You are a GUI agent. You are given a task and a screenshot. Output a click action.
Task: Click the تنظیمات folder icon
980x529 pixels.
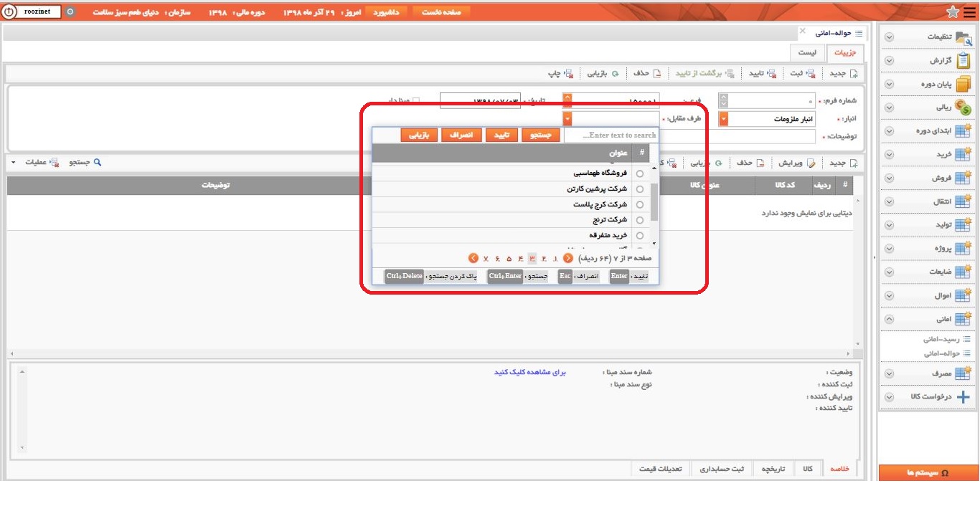963,37
